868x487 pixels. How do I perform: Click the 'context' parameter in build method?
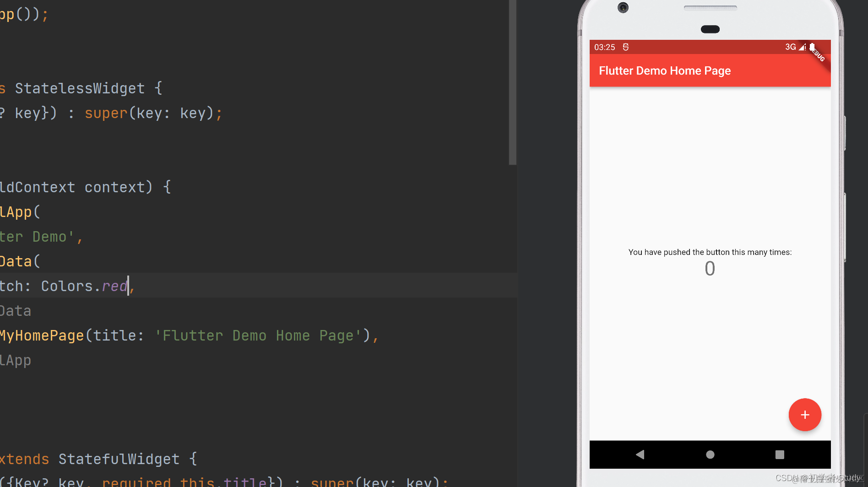[x=114, y=187]
